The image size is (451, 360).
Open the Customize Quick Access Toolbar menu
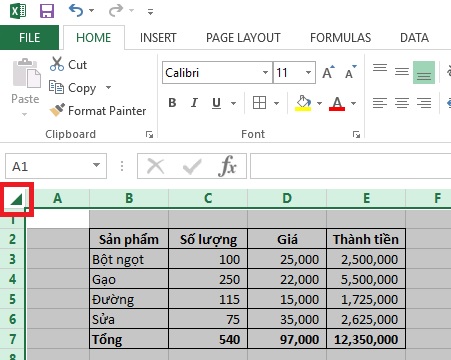(x=150, y=12)
